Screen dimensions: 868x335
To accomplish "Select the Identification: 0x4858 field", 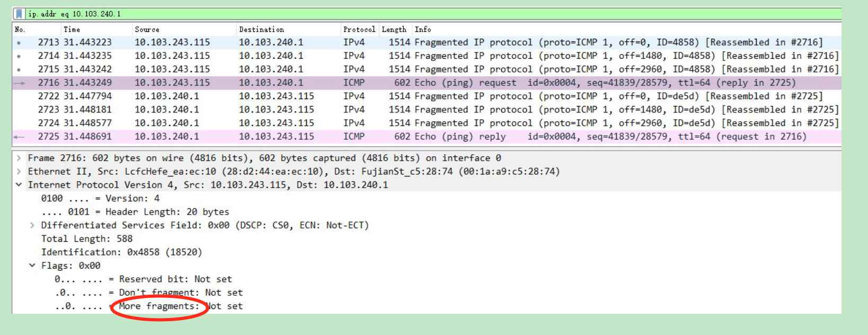I will click(x=121, y=252).
